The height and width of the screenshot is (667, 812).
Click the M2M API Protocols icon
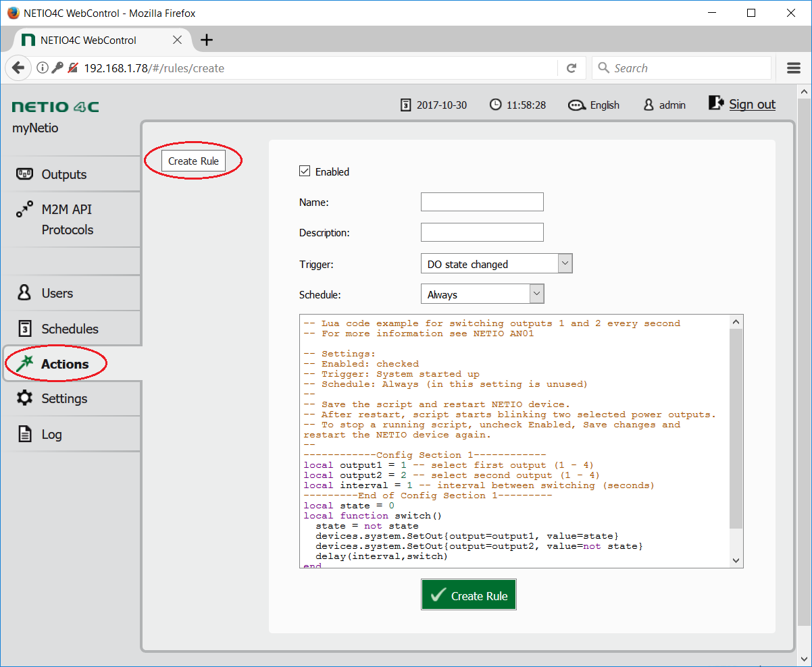24,210
